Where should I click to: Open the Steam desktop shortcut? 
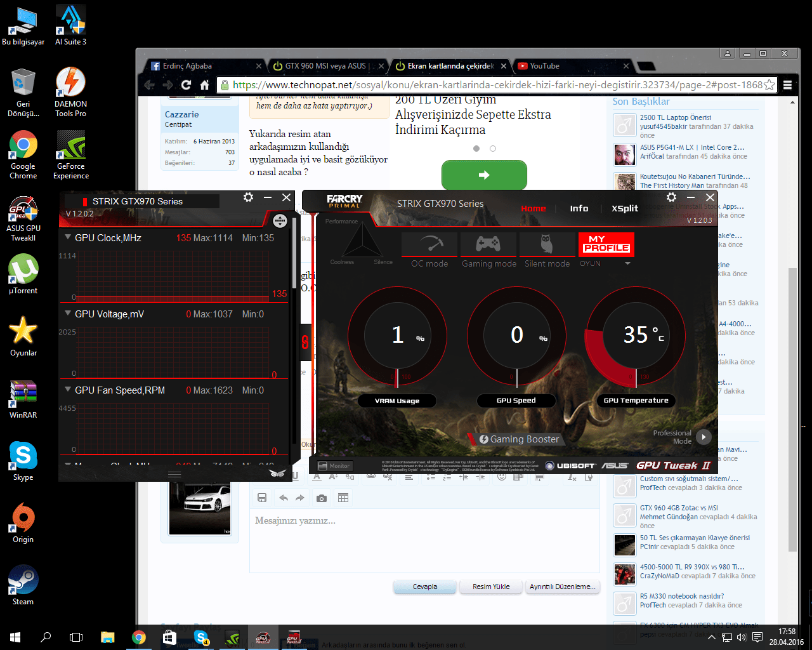[x=23, y=585]
